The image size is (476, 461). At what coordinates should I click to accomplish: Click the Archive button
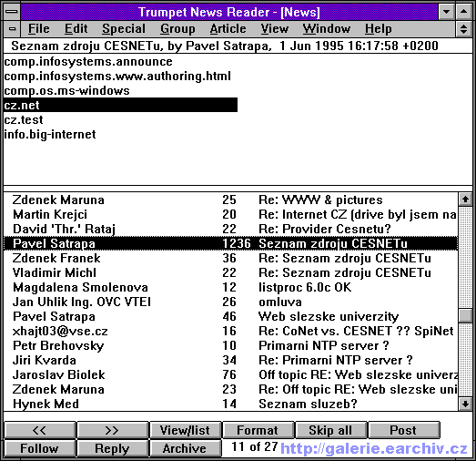pyautogui.click(x=185, y=448)
